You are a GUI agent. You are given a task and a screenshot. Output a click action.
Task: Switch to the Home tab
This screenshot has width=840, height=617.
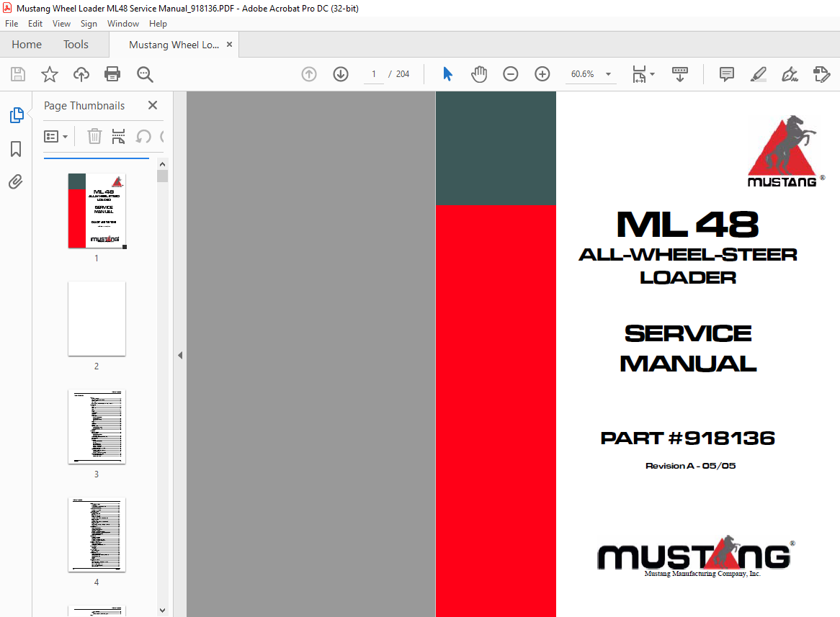click(27, 45)
